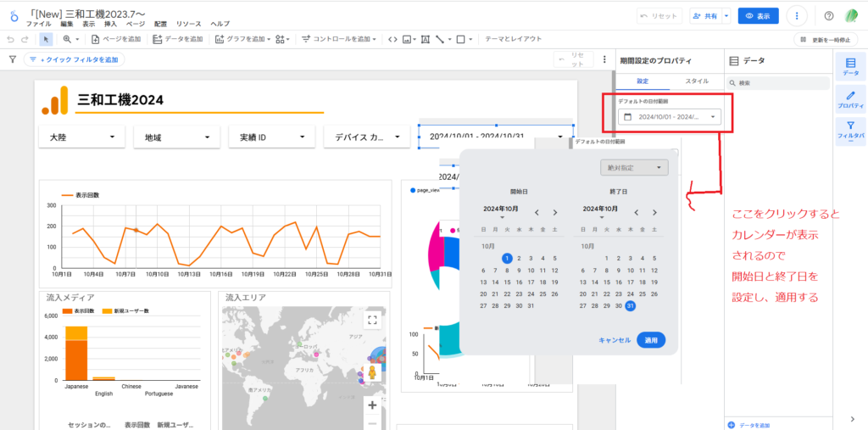Open the properties pencil panel icon
This screenshot has height=430, width=868.
pyautogui.click(x=850, y=99)
